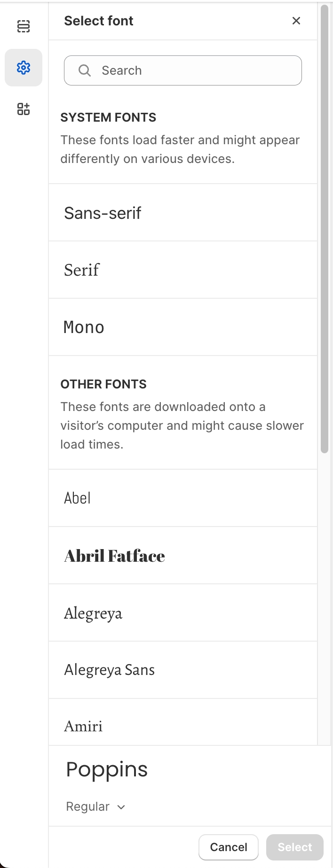Open the App embeds icon
Viewport: 333px width, 868px height.
[24, 109]
